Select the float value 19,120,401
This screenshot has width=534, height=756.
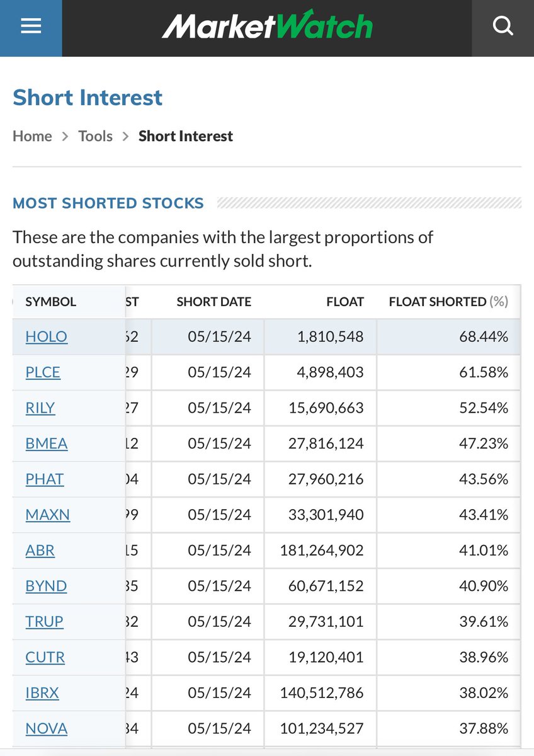click(326, 657)
